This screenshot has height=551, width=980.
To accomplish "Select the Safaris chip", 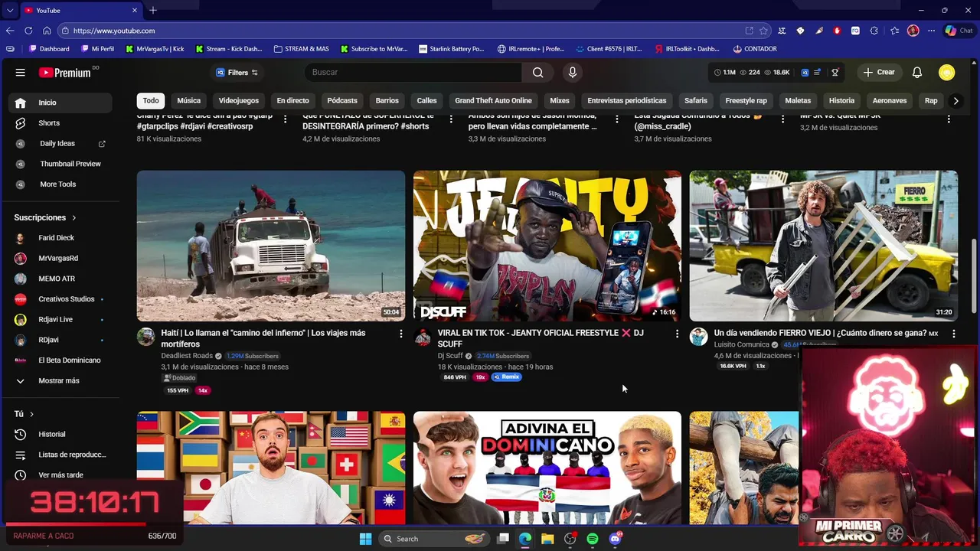I will 696,100.
